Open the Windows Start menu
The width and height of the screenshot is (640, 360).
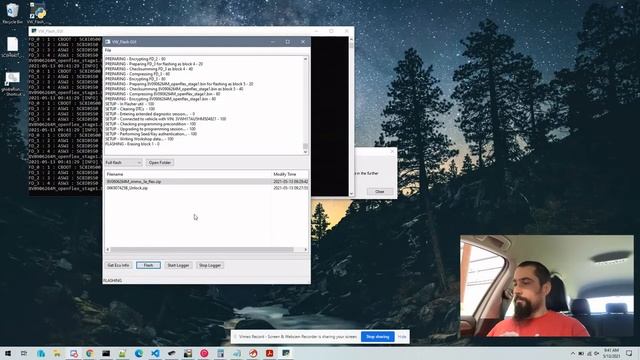coord(8,353)
